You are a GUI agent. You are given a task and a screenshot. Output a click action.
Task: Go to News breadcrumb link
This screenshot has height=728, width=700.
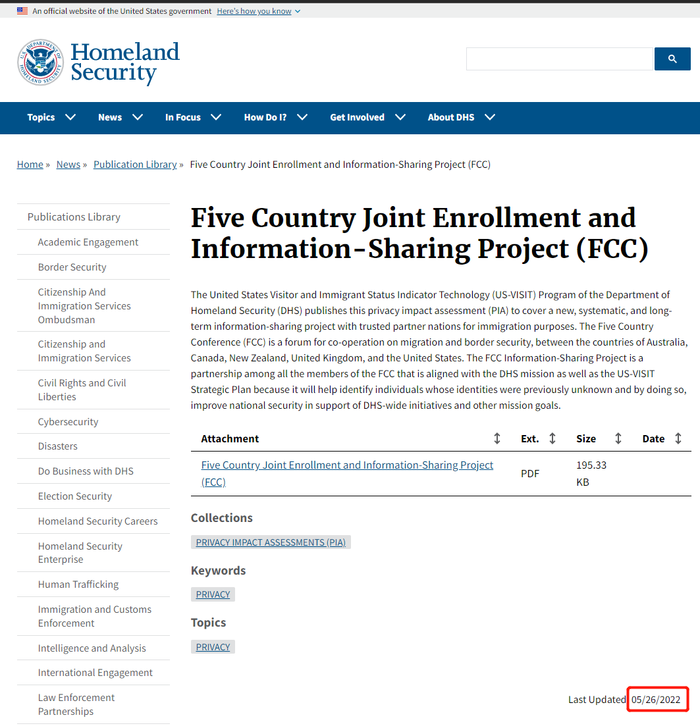click(68, 165)
